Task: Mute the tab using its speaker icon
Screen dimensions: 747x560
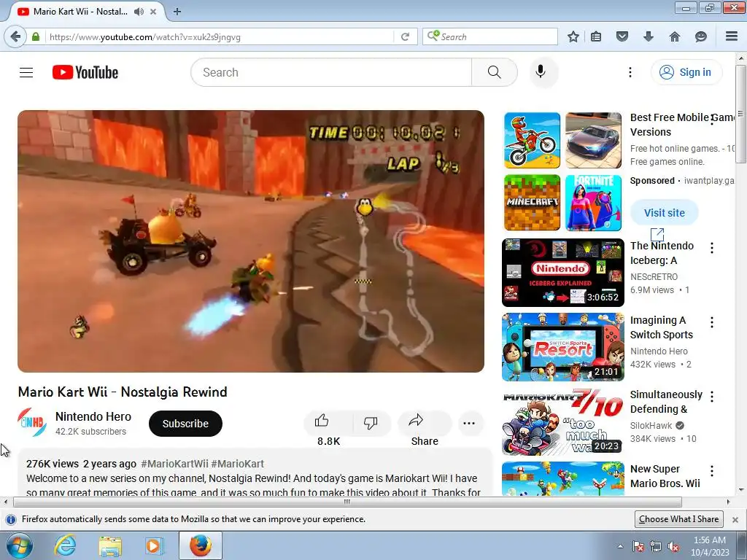Action: (x=139, y=12)
